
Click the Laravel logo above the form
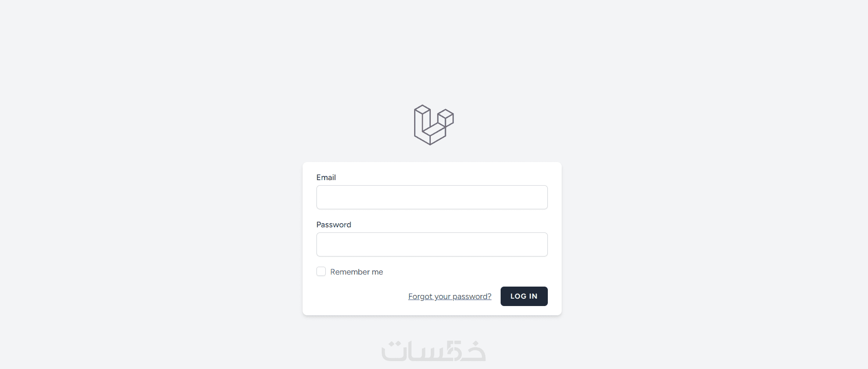click(434, 125)
